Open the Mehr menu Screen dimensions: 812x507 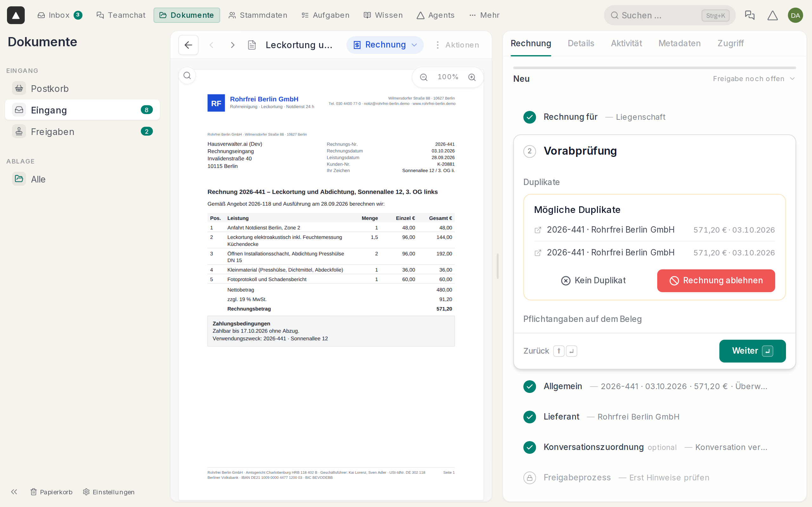(x=484, y=15)
